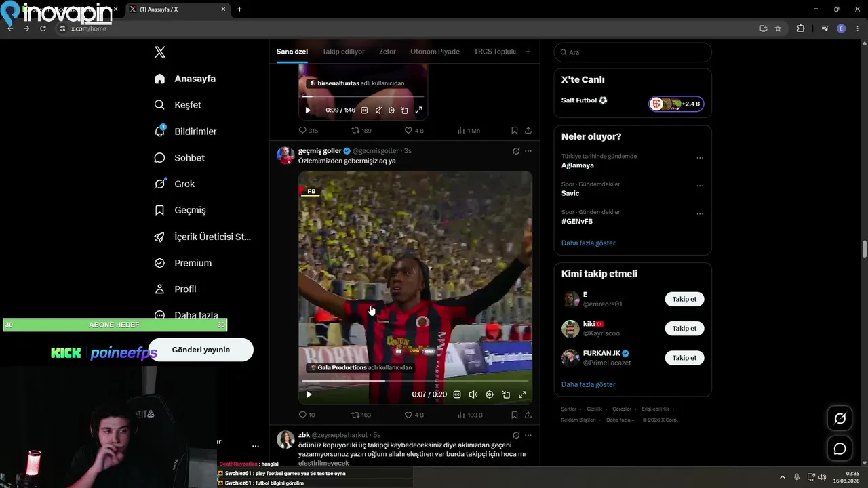Bookmark the post with 315 replies
Viewport: 868px width, 488px height.
(x=515, y=130)
